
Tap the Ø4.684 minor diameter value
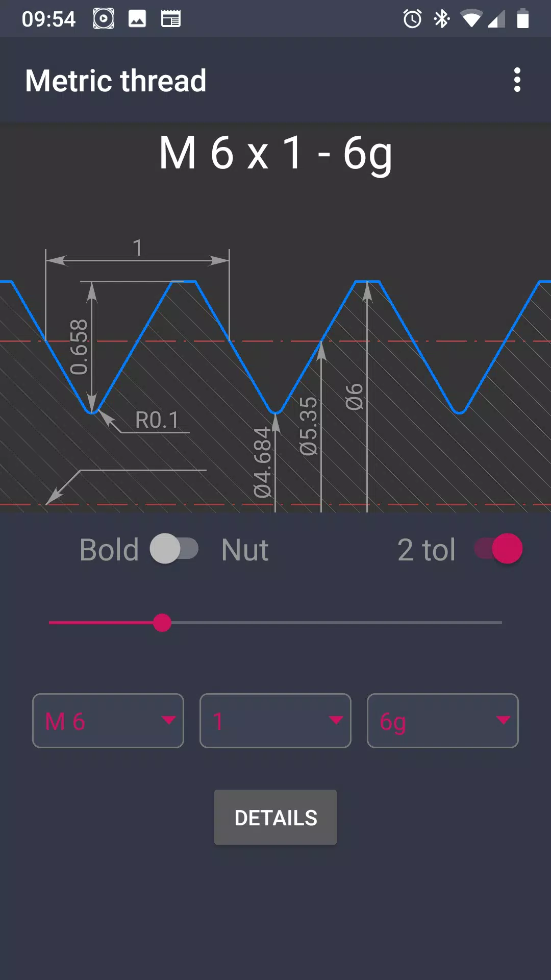pyautogui.click(x=263, y=462)
